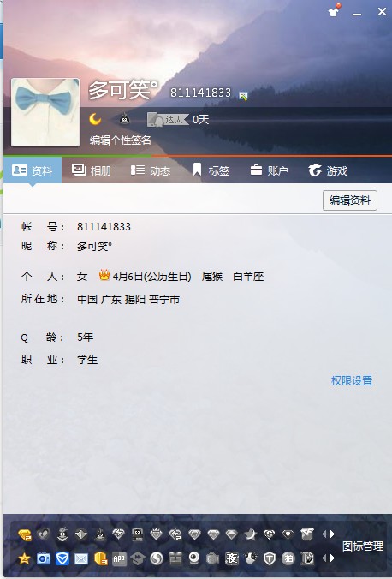Open the yellow star Qzone icon
This screenshot has width=392, height=579.
pos(24,558)
